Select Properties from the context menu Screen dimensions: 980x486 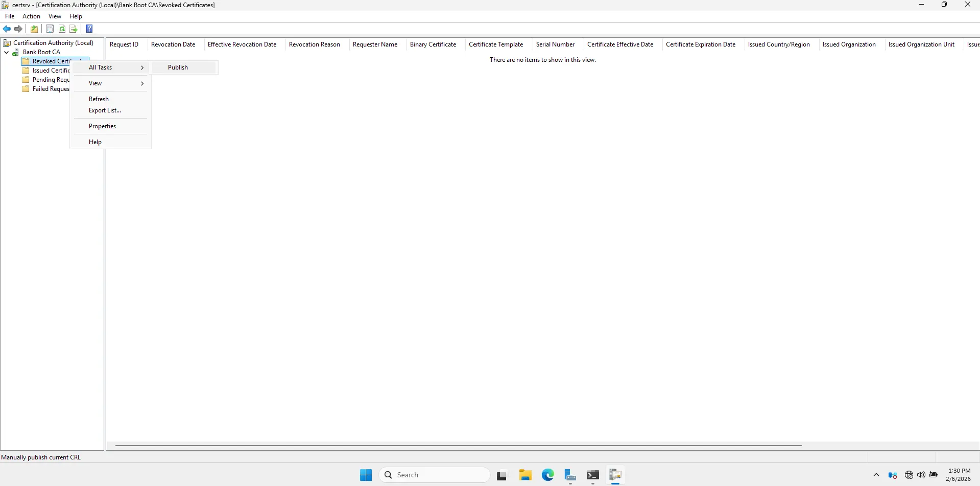[x=102, y=126]
